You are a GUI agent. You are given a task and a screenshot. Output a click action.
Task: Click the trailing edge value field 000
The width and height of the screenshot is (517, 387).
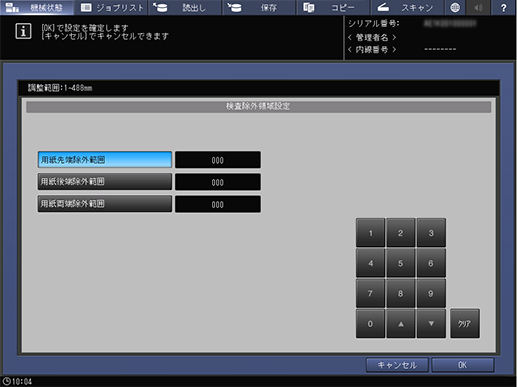point(218,182)
